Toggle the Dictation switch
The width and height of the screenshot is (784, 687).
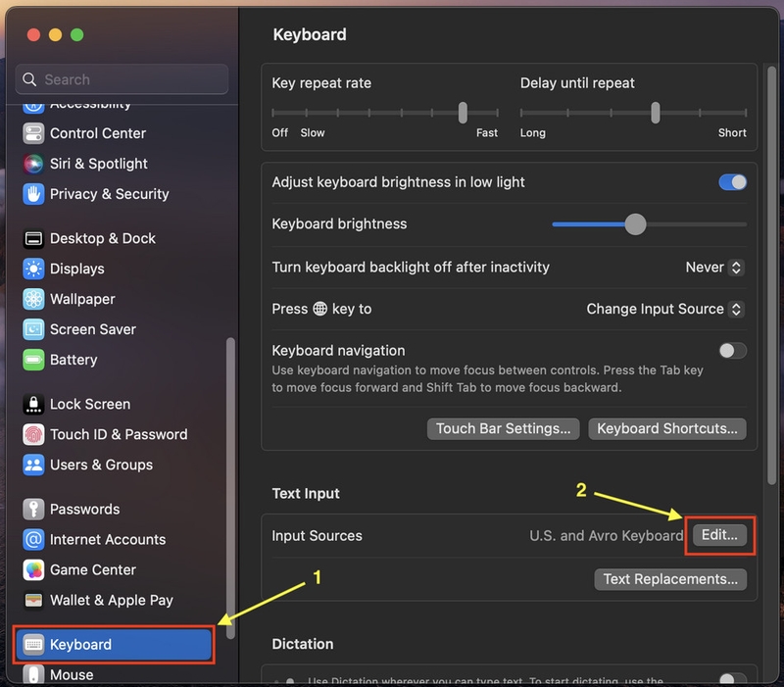click(x=732, y=679)
